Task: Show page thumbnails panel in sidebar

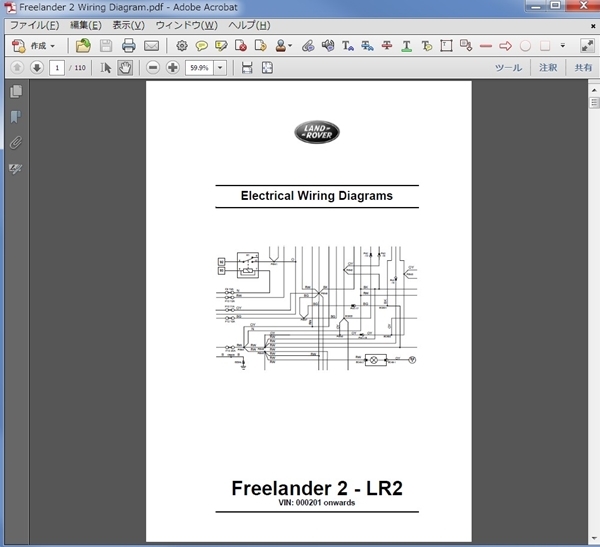Action: point(16,91)
